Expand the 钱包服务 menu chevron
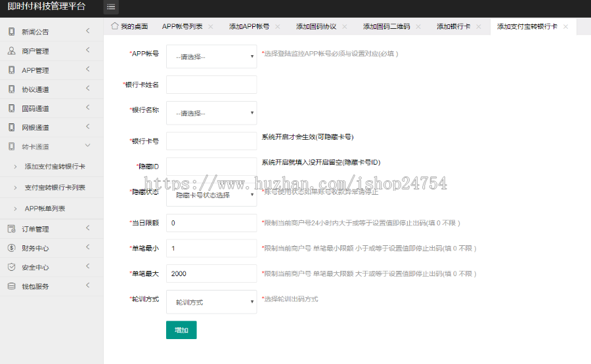 point(88,286)
